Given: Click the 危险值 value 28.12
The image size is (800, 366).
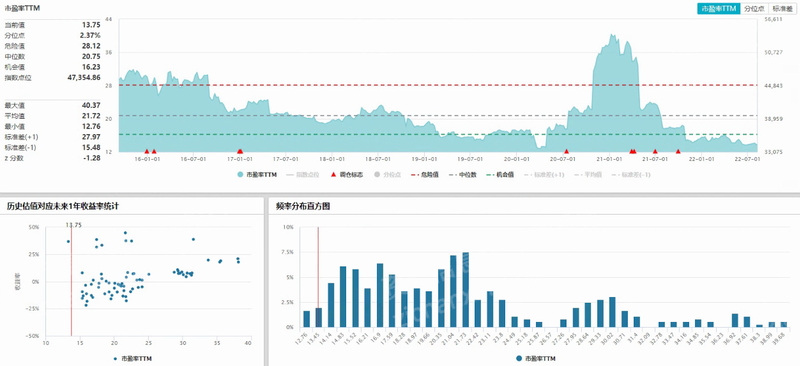Looking at the screenshot, I should coord(91,46).
